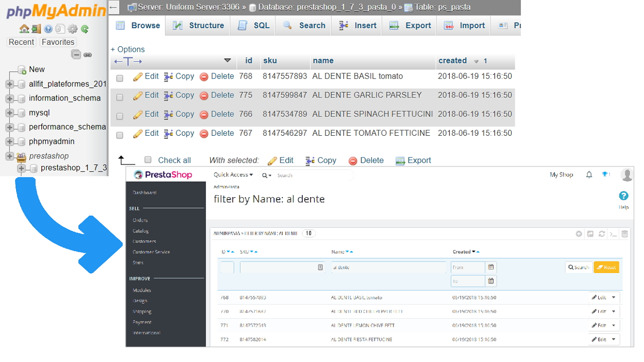The image size is (644, 362).
Task: Click the phpMyAdmin home icon
Action: (24, 29)
